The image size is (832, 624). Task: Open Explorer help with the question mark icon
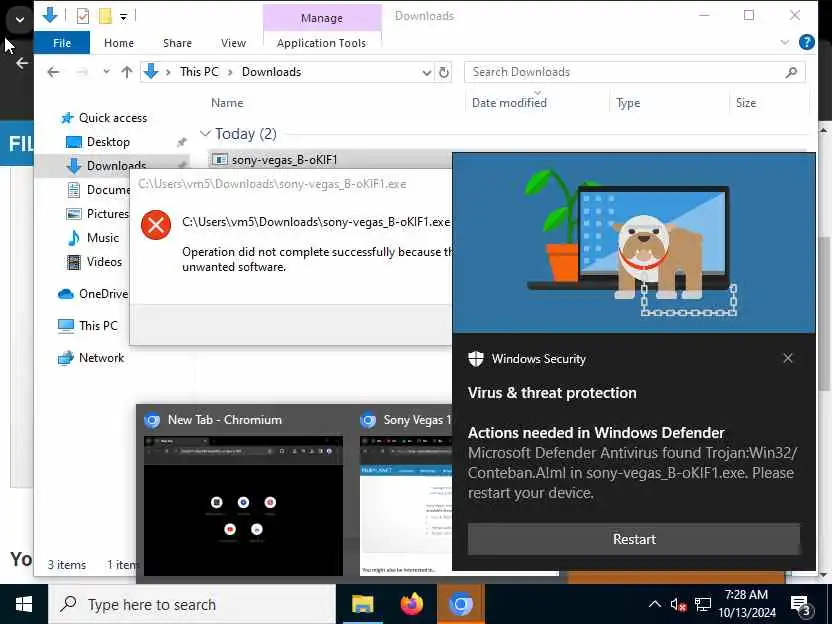[807, 42]
